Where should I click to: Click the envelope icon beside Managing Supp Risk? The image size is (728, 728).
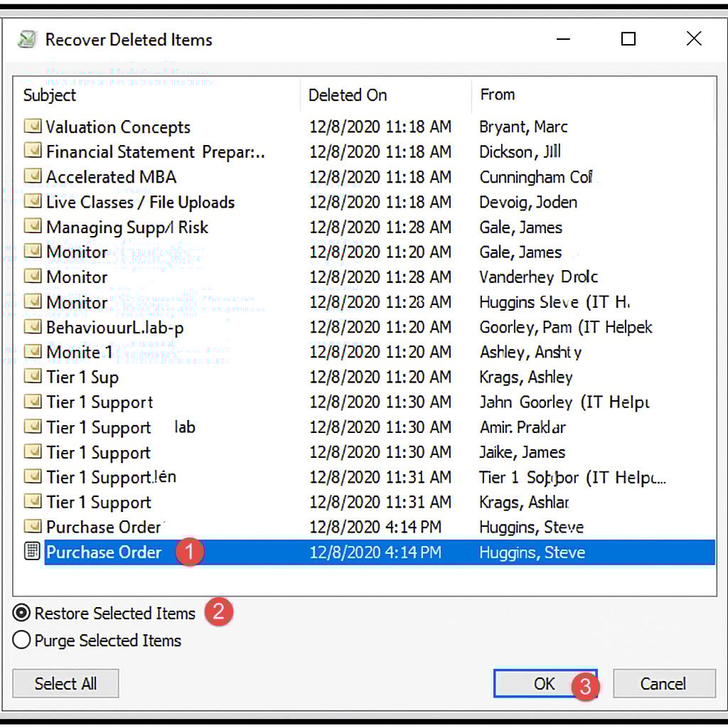(33, 226)
